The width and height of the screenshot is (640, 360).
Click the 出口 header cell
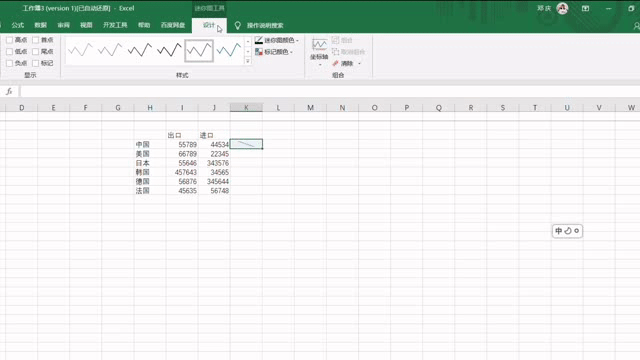coord(182,135)
